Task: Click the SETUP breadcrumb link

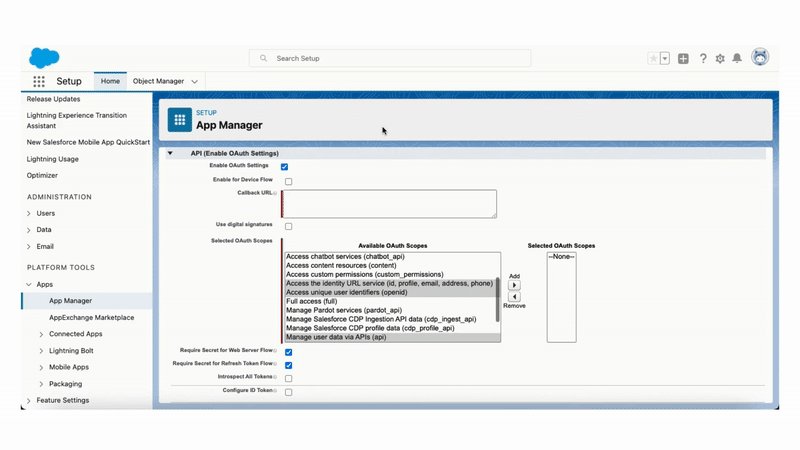Action: tap(206, 113)
